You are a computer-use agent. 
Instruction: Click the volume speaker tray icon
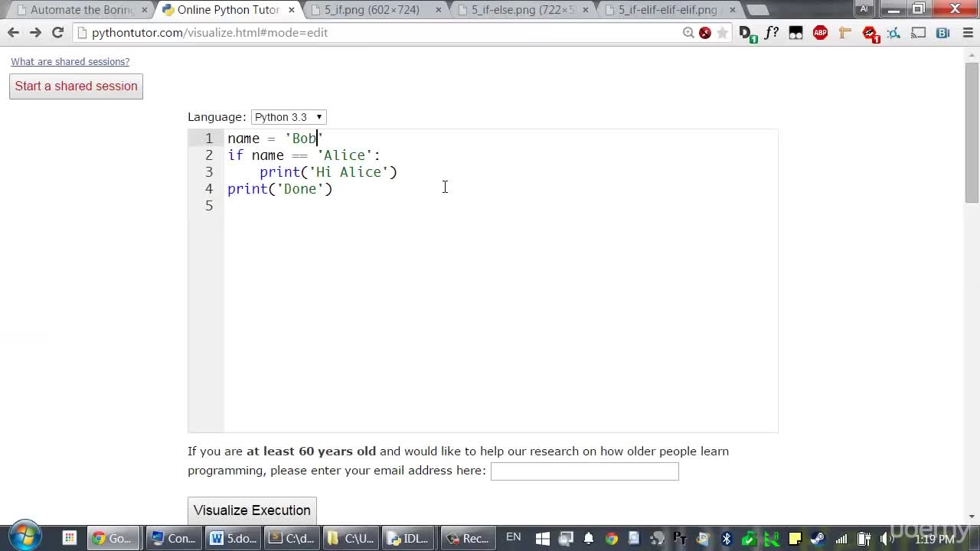click(x=887, y=539)
